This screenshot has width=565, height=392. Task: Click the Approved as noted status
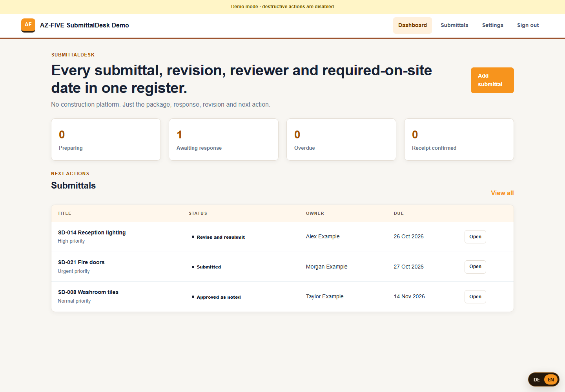216,297
